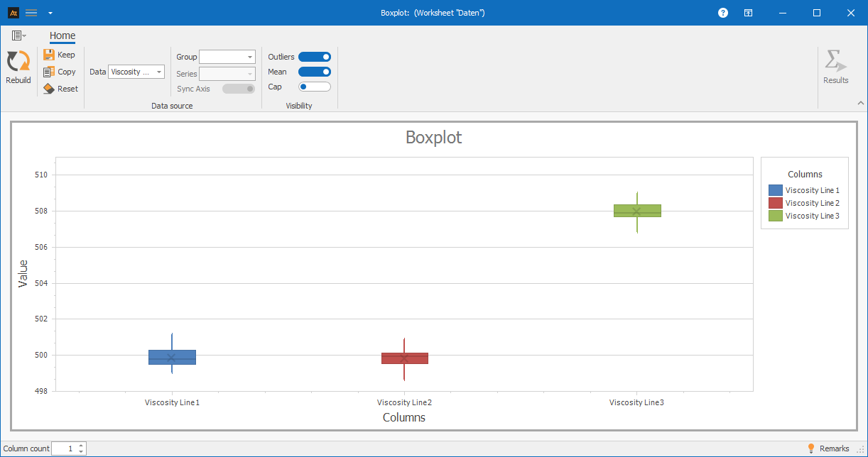Turn off the Mean toggle
The width and height of the screenshot is (868, 457).
pos(315,72)
